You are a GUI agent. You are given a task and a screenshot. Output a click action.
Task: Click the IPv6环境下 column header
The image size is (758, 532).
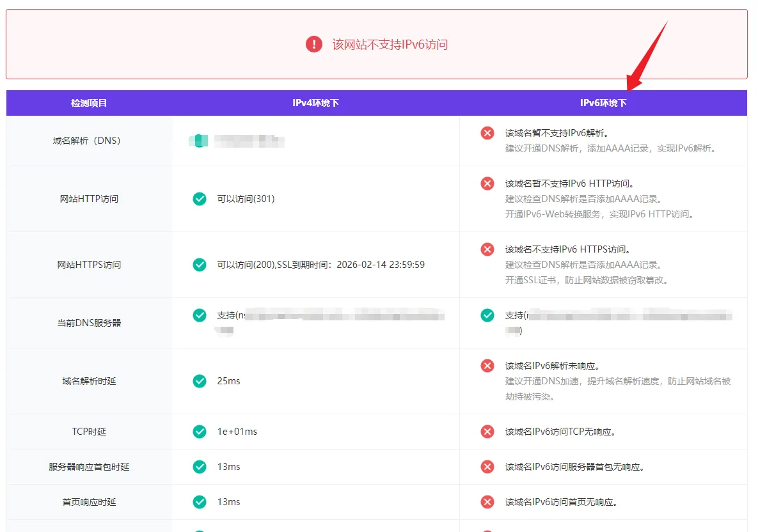coord(603,103)
